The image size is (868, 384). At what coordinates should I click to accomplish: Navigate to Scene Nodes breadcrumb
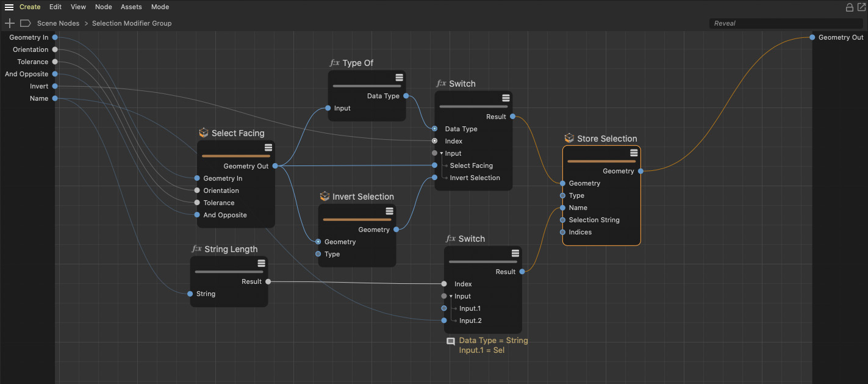coord(58,23)
